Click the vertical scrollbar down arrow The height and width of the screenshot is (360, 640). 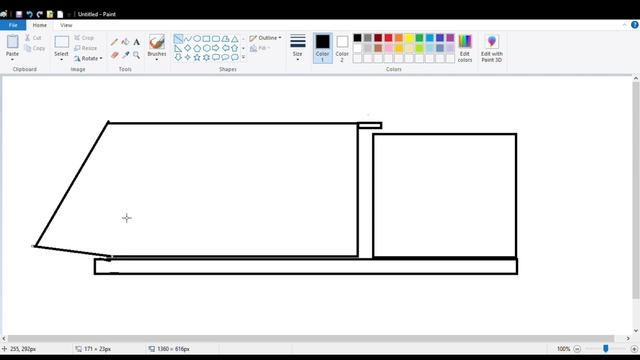coord(636,331)
